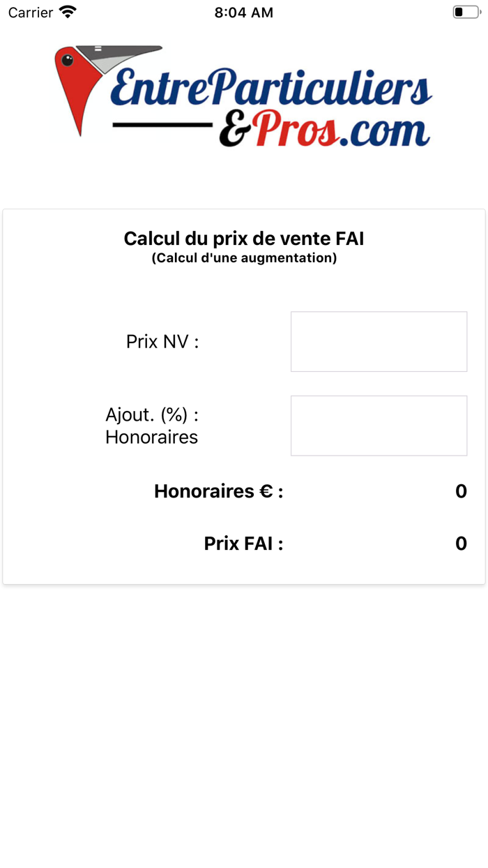Click inside the Prix NV input field
The image size is (488, 868).
point(379,341)
